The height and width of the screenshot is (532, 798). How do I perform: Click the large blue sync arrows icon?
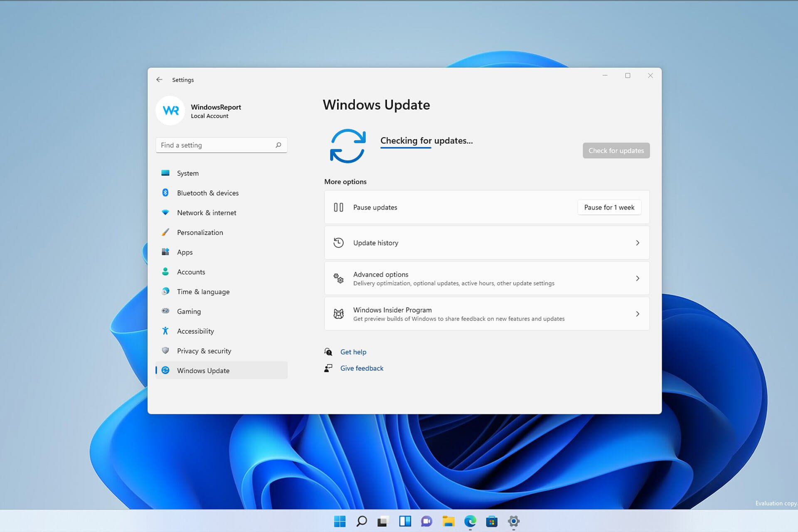click(348, 146)
